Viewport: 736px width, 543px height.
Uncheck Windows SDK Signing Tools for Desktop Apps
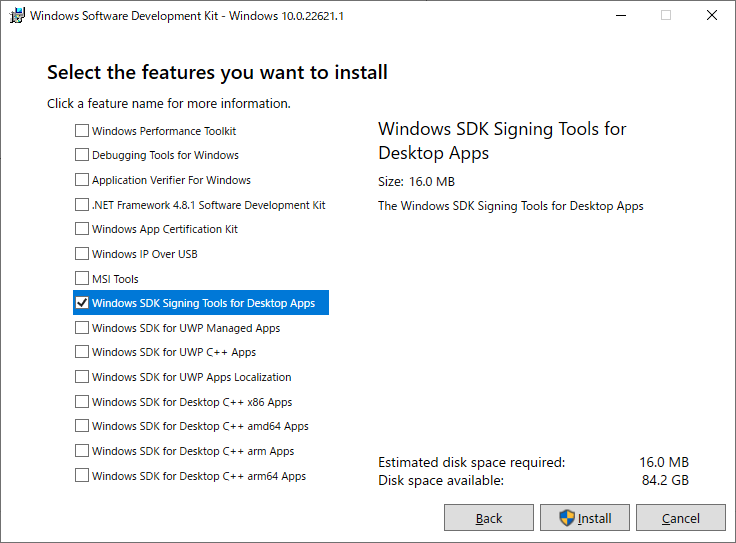point(82,303)
